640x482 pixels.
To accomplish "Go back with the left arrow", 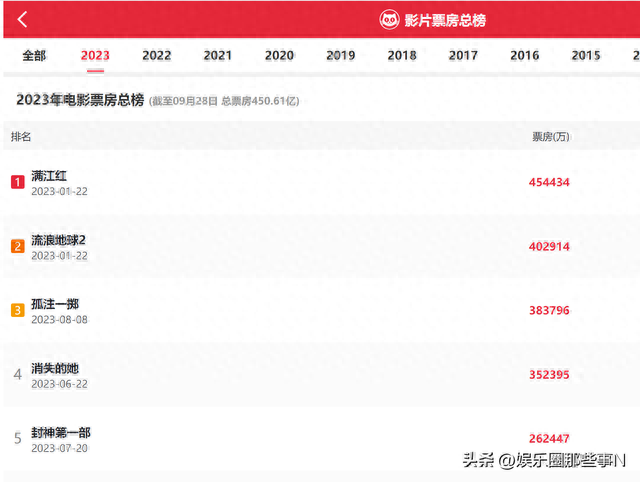I will [x=22, y=19].
